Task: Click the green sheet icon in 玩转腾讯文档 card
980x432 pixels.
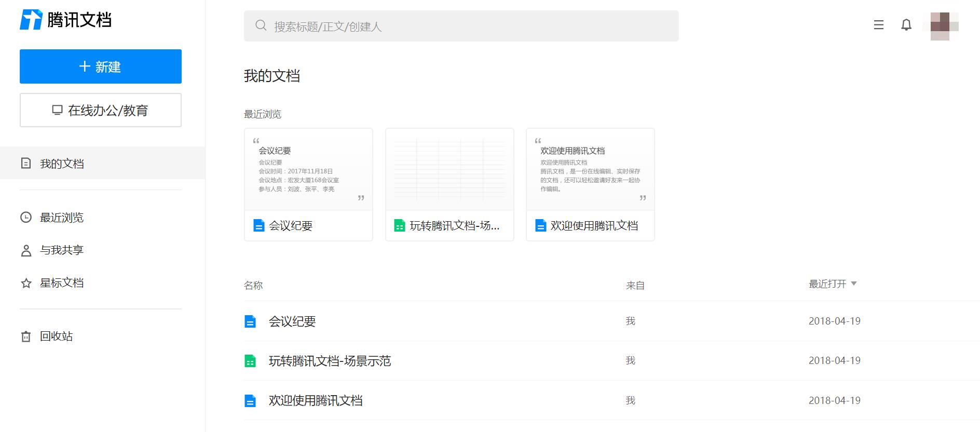Action: pos(399,225)
